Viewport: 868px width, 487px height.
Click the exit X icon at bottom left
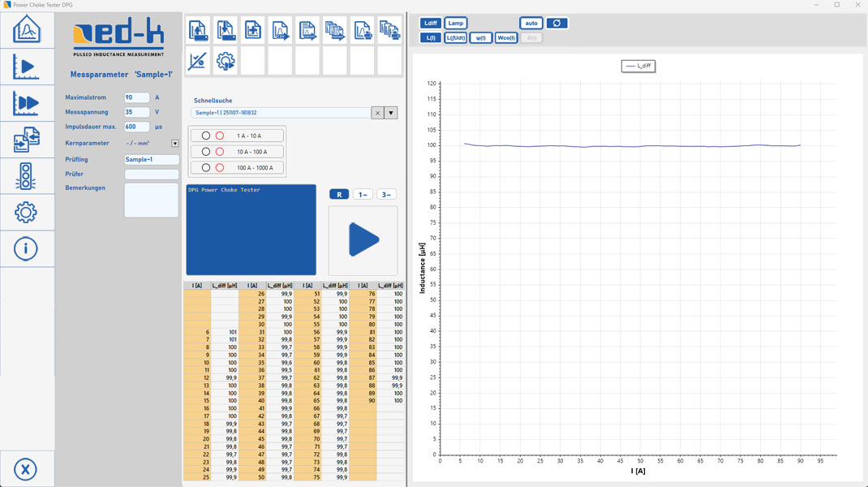26,469
